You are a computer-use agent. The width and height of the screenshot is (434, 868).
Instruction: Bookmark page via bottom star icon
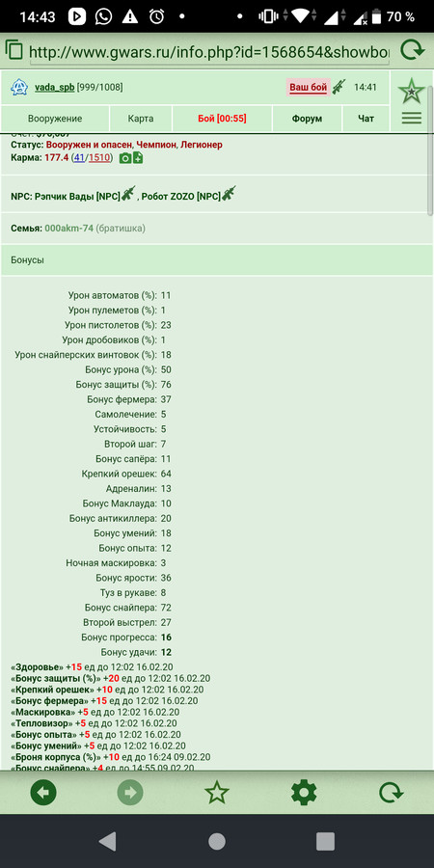(x=216, y=794)
